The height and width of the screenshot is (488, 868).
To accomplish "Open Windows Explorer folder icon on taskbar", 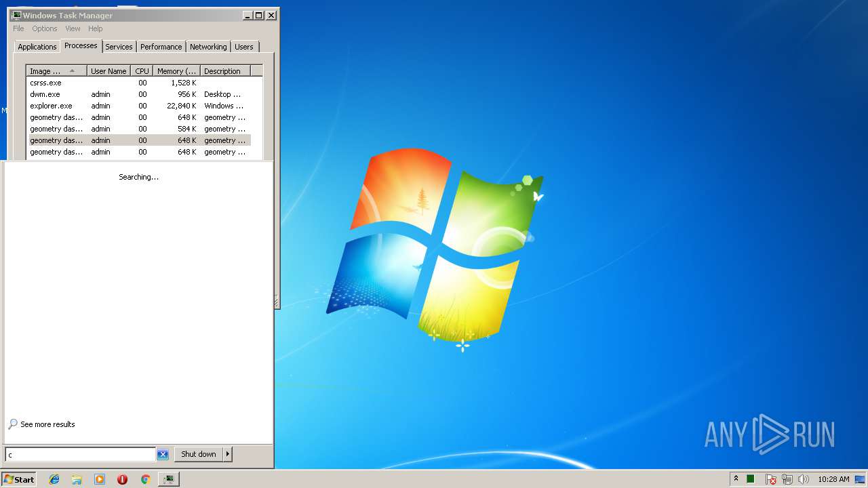I will (x=77, y=479).
